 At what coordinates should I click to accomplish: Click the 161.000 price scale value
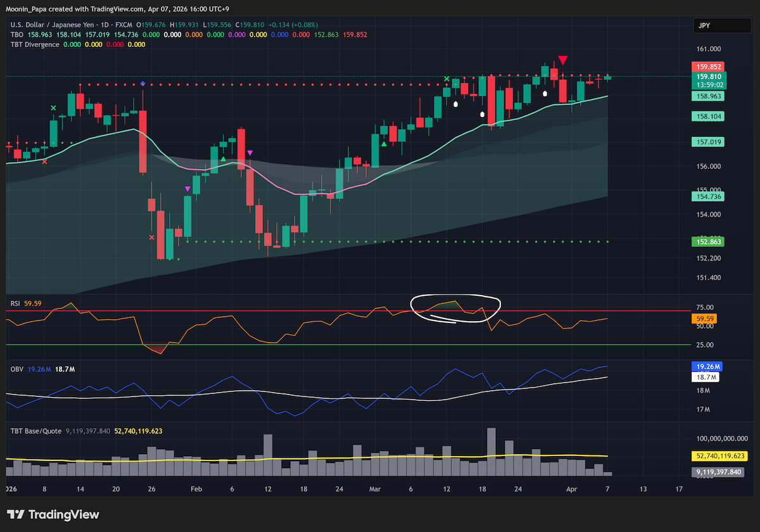tap(709, 49)
